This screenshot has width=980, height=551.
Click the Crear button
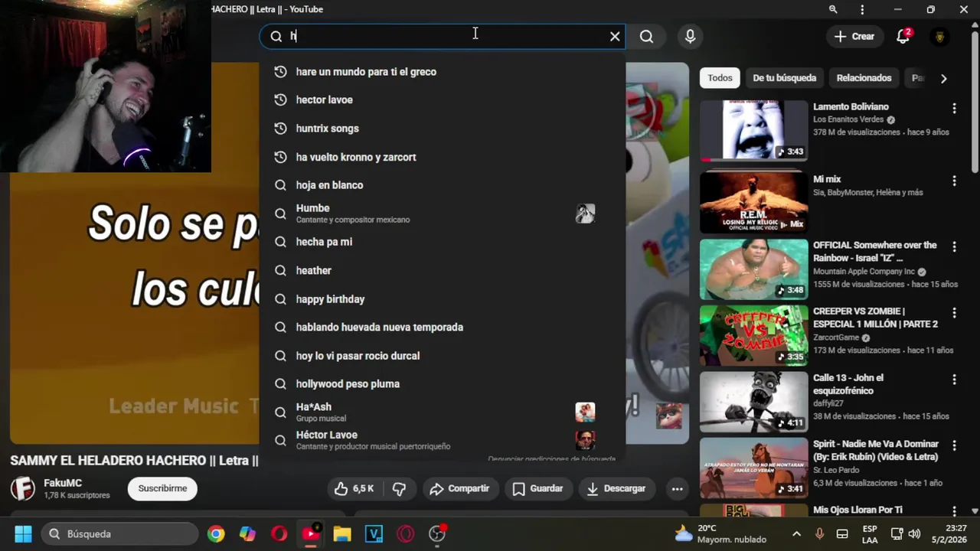854,36
